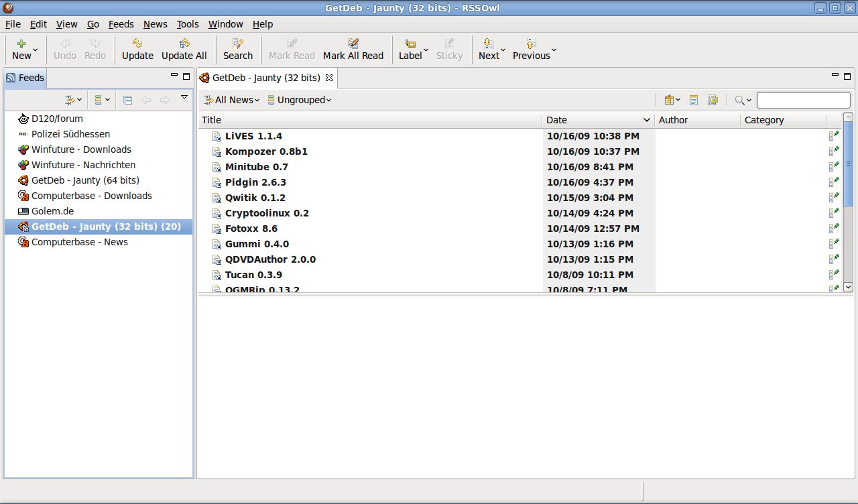
Task: Minimize the Feeds panel
Action: [x=174, y=76]
